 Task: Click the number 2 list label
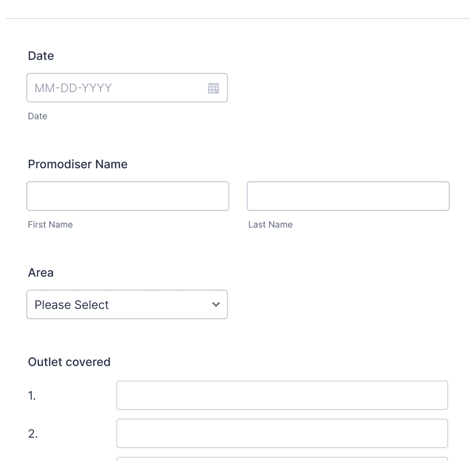(32, 433)
